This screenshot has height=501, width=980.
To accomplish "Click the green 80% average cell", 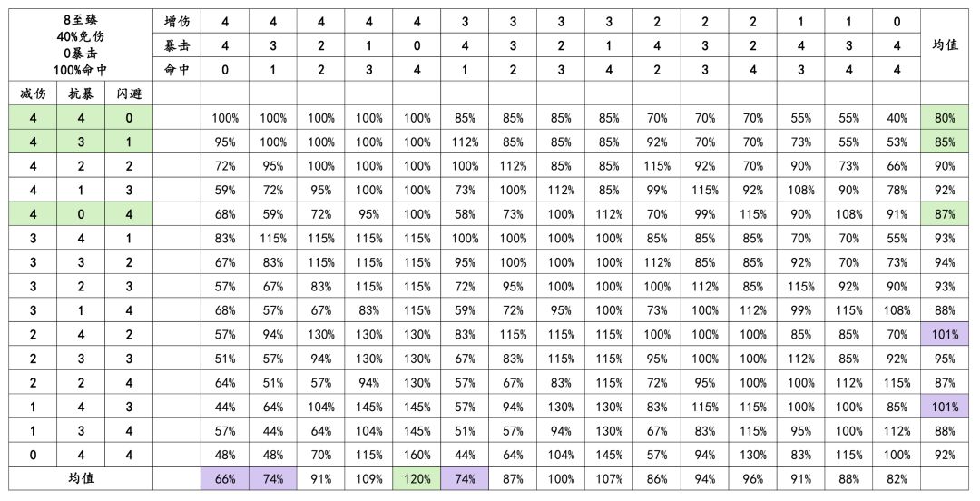I will [x=945, y=118].
